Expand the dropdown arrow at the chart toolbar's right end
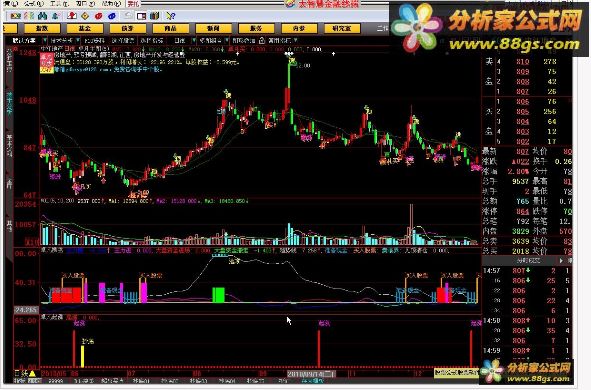Image resolution: width=591 pixels, height=390 pixels. coord(295,40)
